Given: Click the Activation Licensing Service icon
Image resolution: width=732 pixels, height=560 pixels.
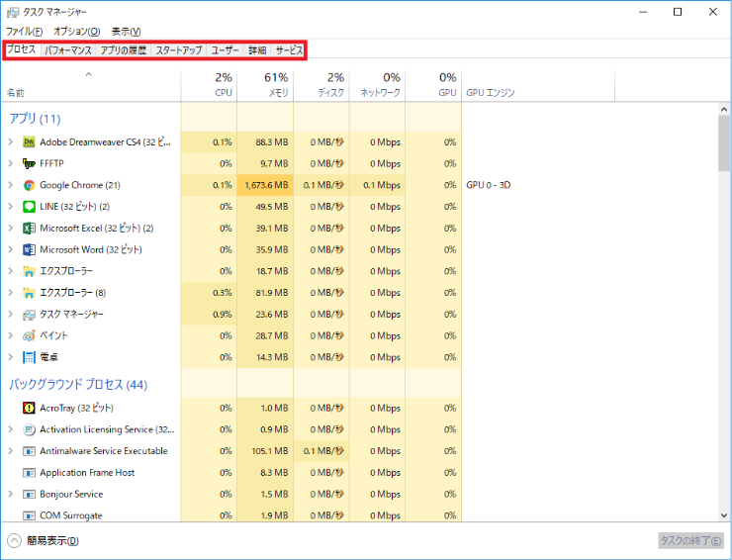Looking at the screenshot, I should [29, 429].
